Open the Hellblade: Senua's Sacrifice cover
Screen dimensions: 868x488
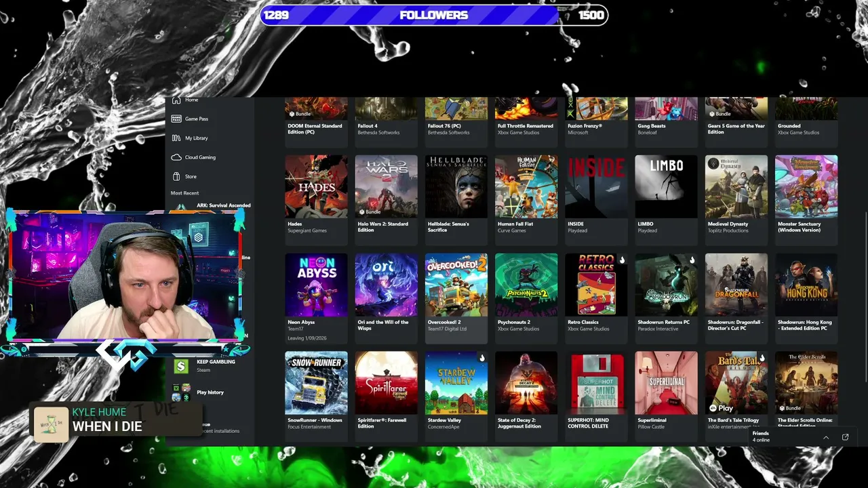click(456, 186)
